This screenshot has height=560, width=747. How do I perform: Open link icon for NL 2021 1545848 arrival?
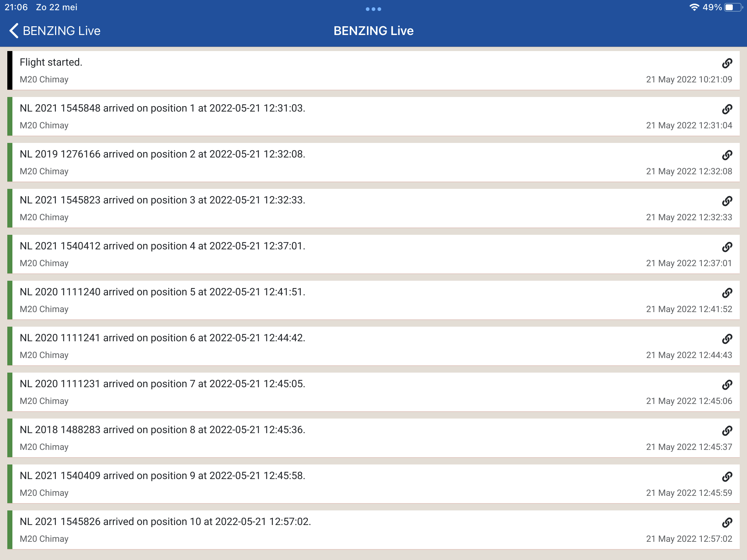coord(727,109)
